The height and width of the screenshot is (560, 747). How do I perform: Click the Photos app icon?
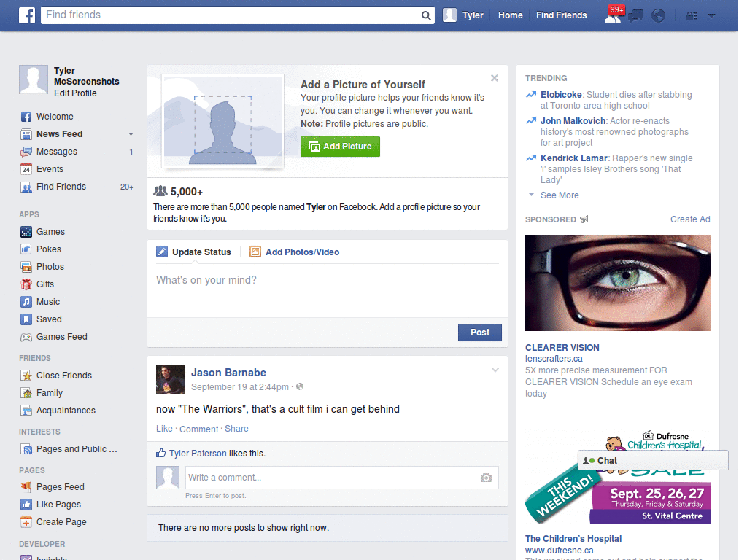click(x=26, y=267)
